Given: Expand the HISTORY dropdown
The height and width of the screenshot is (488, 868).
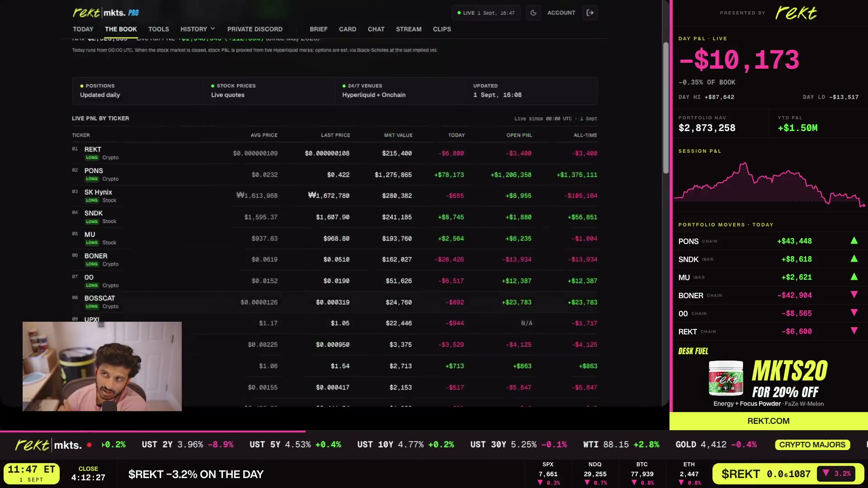Looking at the screenshot, I should pyautogui.click(x=198, y=29).
